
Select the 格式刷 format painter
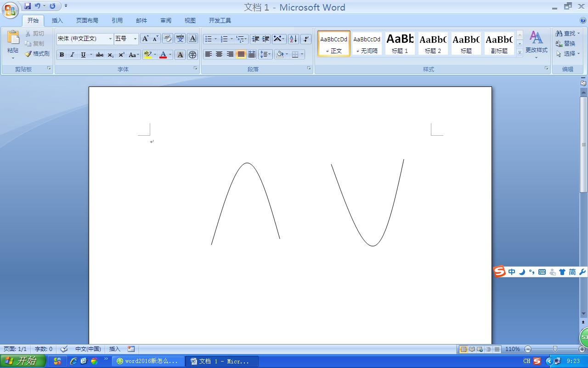(x=37, y=54)
